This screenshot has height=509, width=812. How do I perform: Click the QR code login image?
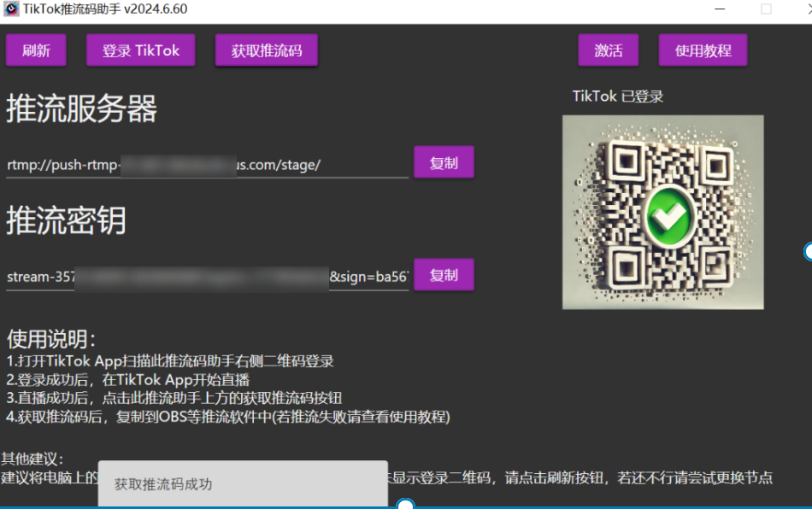[x=663, y=212]
